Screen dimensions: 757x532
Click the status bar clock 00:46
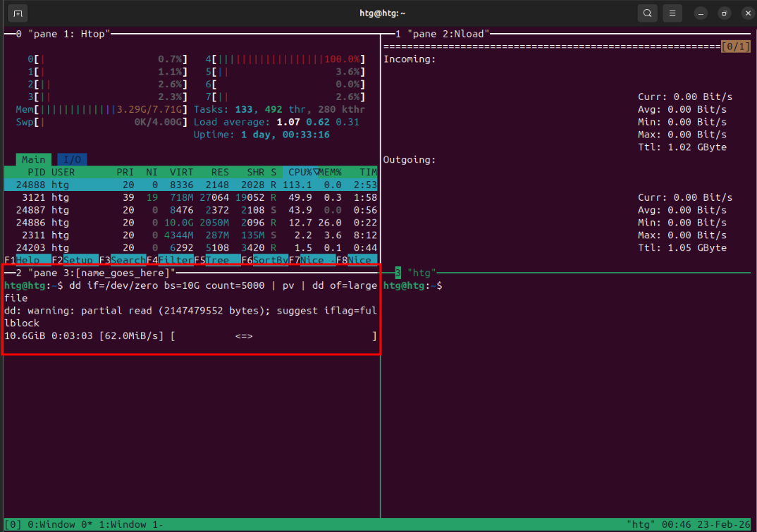[677, 525]
